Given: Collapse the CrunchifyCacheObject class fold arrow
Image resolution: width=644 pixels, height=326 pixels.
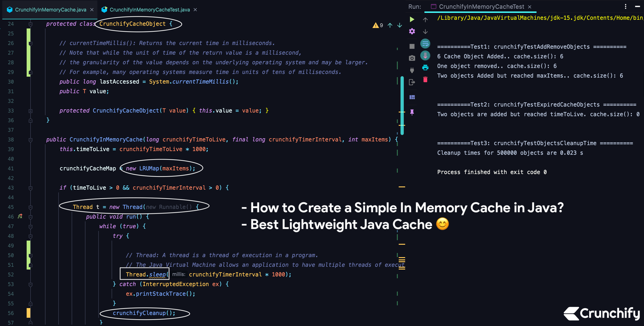Looking at the screenshot, I should [31, 24].
